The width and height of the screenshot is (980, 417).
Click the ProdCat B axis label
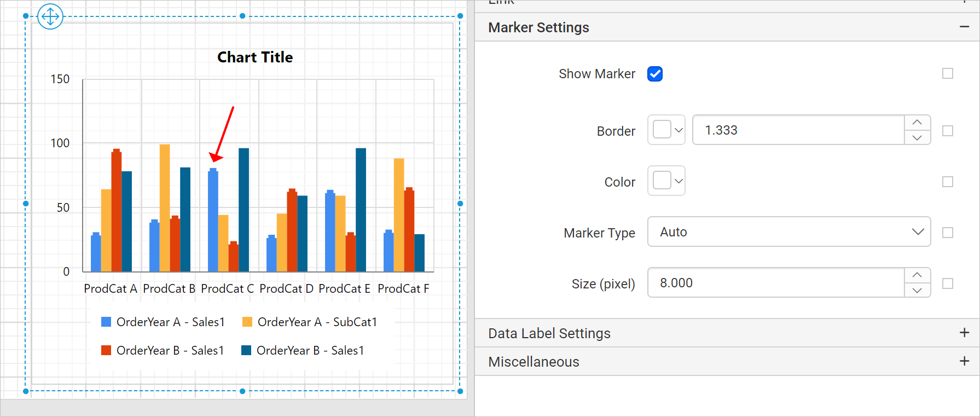(x=169, y=288)
